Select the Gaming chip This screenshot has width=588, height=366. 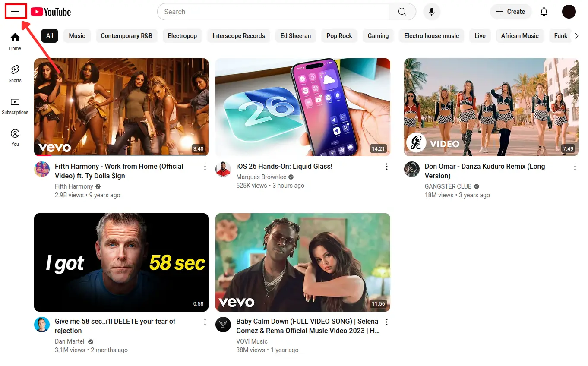point(378,36)
